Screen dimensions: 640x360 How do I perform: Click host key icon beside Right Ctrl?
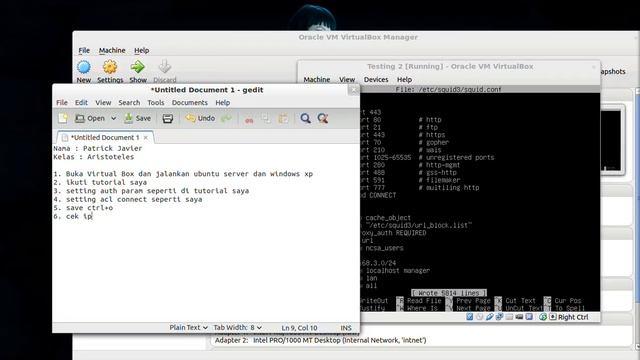tap(553, 317)
